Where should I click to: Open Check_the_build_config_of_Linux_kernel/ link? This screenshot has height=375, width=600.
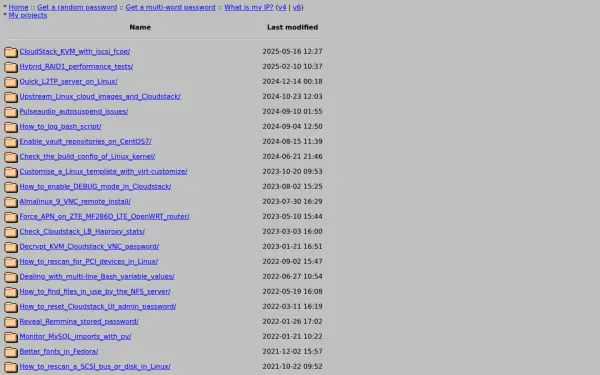point(87,156)
